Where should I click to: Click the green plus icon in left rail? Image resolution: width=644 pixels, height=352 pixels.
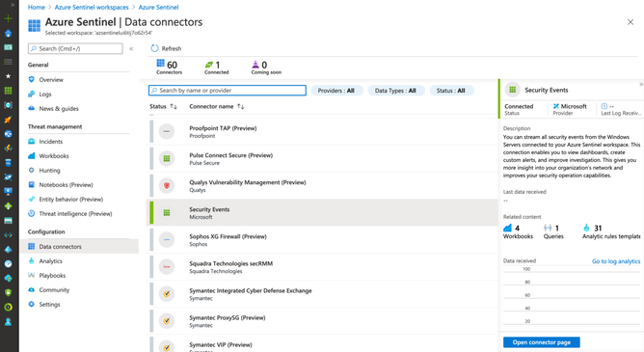(x=9, y=18)
